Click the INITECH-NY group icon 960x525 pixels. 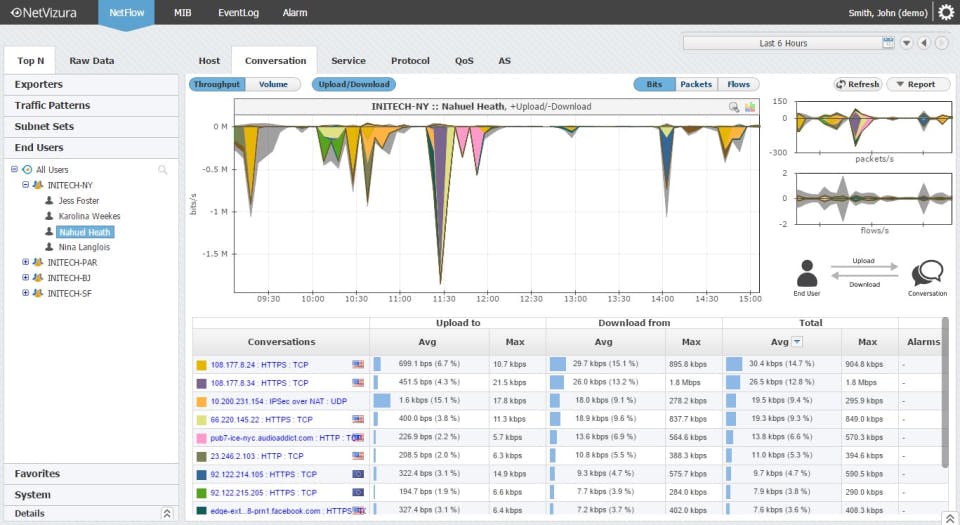[38, 185]
